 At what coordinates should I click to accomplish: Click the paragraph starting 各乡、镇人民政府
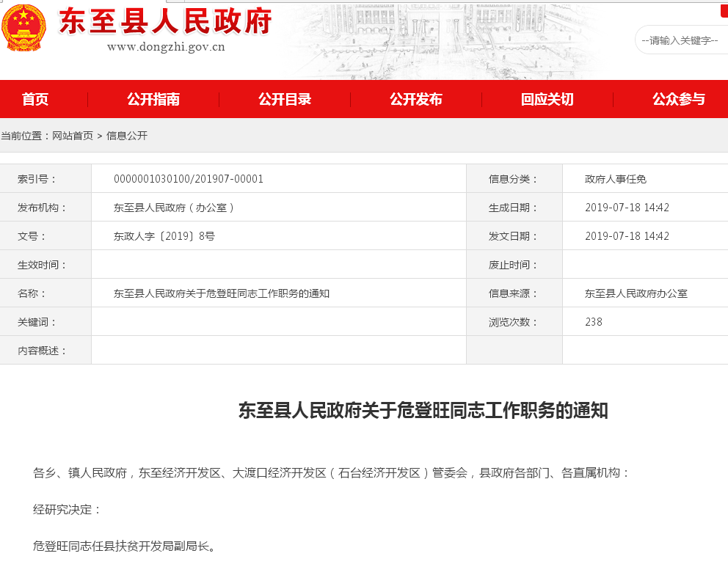tap(332, 473)
